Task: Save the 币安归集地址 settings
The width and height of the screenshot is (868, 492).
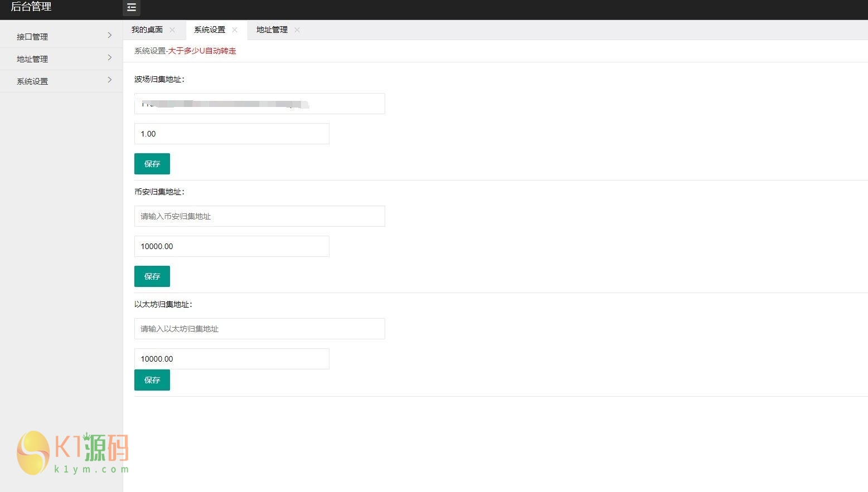Action: coord(152,276)
